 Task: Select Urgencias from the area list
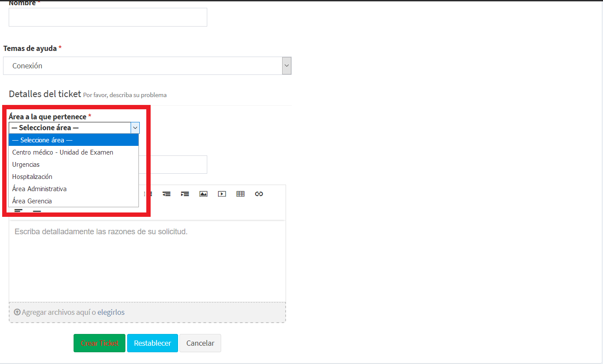26,165
